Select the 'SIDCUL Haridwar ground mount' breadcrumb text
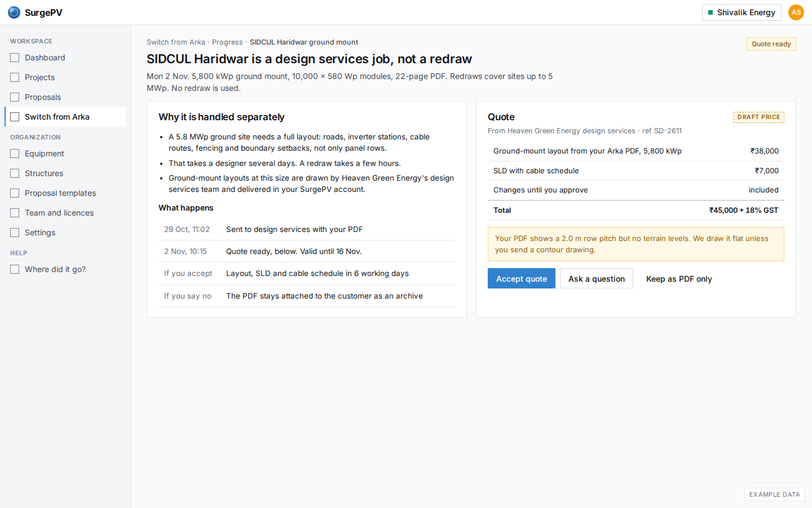 pos(304,42)
